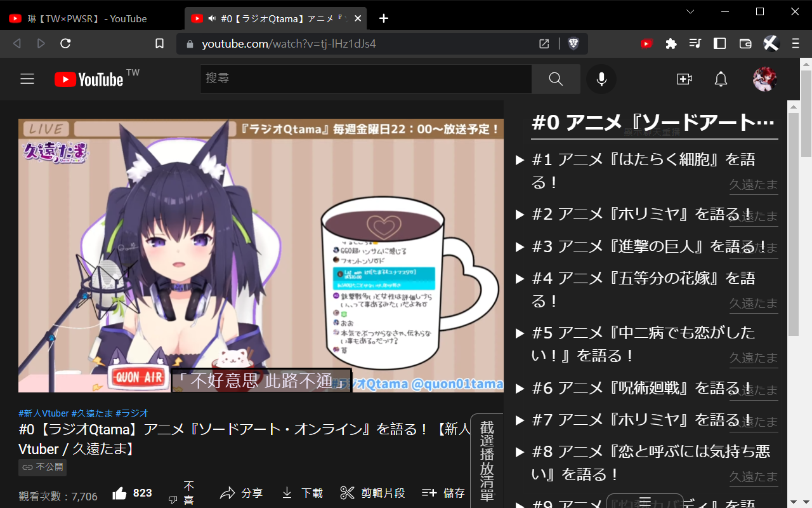Dislike the video with thumbs down
Image resolution: width=812 pixels, height=508 pixels.
click(173, 499)
